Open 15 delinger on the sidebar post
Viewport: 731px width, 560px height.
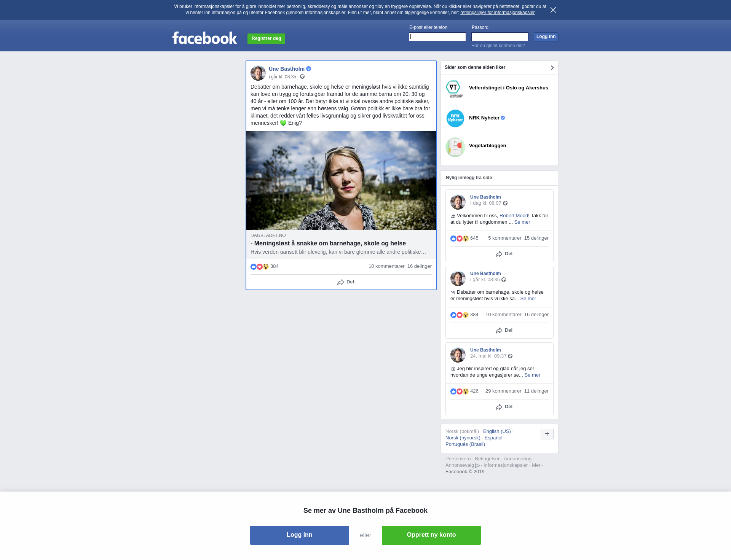click(x=536, y=238)
